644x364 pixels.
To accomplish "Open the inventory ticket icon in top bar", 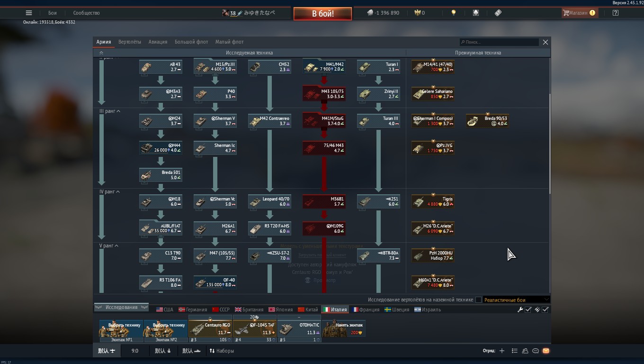I will pyautogui.click(x=498, y=13).
